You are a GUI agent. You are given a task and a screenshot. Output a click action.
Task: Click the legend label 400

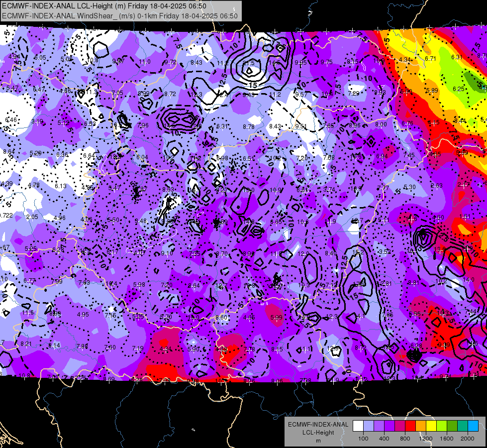click(384, 439)
